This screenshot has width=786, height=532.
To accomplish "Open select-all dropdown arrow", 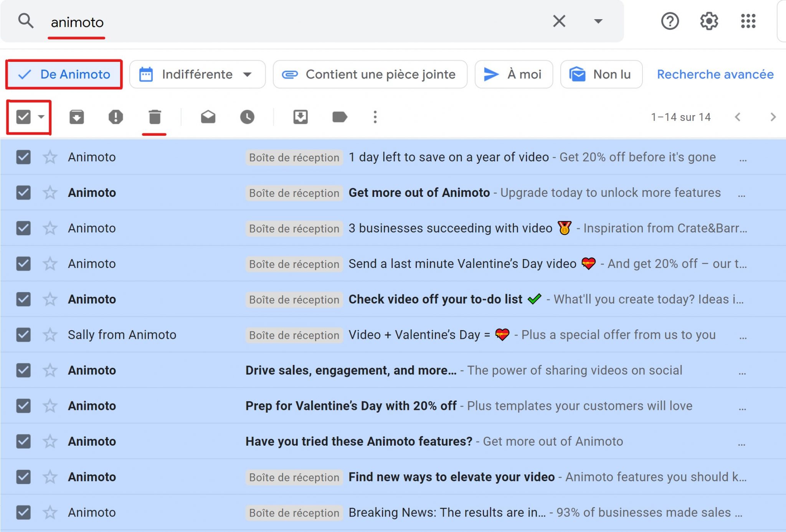I will coord(41,117).
